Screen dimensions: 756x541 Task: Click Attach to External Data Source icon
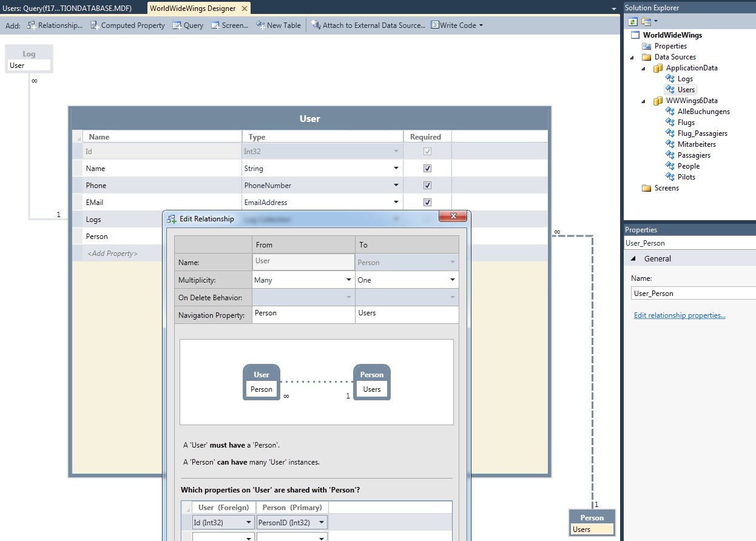tap(316, 25)
